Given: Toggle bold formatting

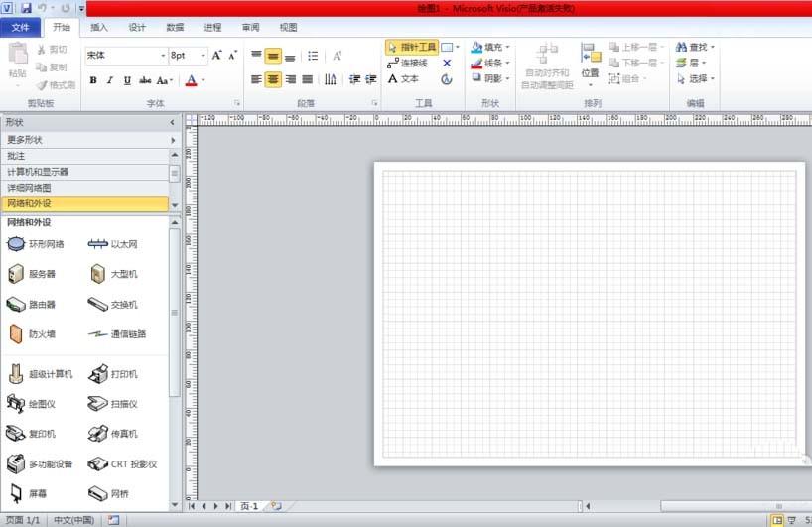Looking at the screenshot, I should coord(92,80).
